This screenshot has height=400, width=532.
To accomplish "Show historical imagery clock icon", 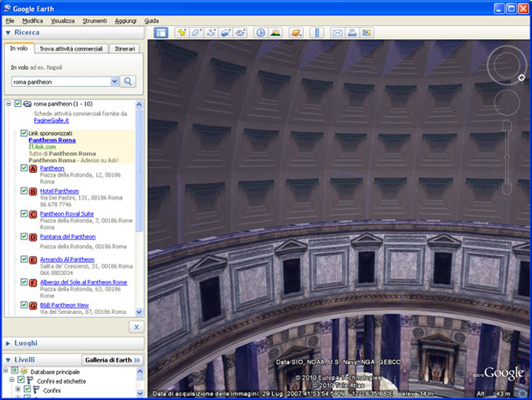I will (261, 33).
